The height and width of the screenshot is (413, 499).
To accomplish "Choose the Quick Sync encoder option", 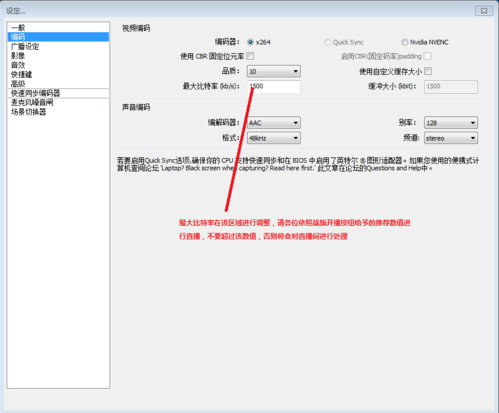I will [x=328, y=42].
